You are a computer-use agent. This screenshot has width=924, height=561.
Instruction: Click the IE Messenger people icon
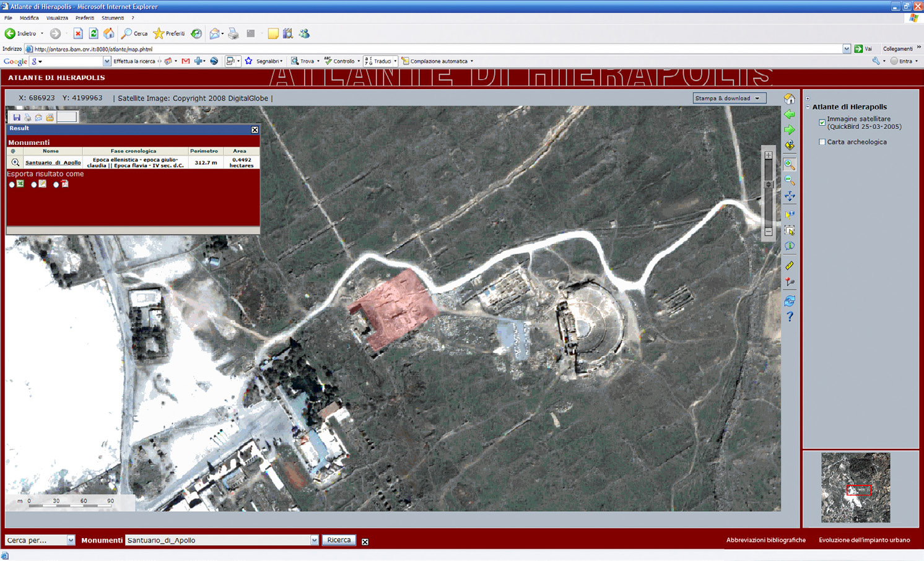point(304,33)
